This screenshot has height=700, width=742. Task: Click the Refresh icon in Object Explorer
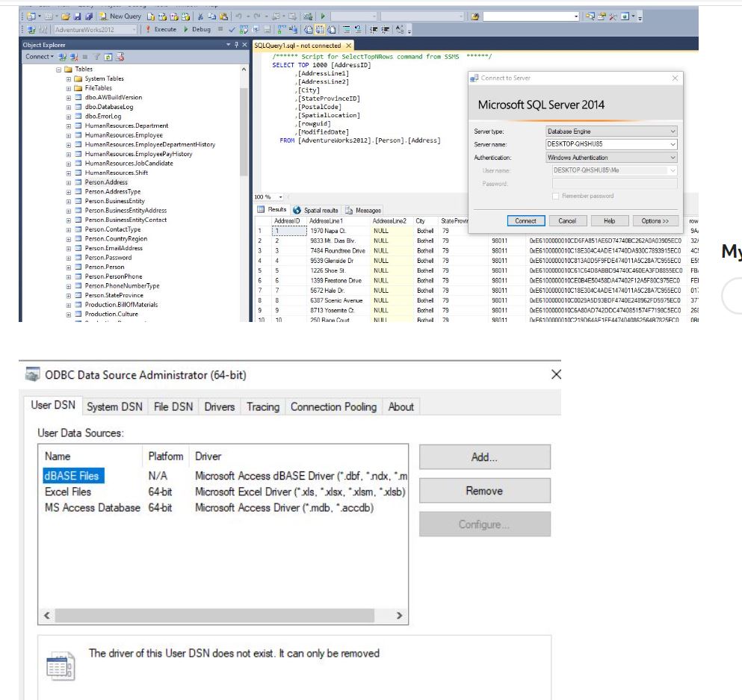click(108, 57)
